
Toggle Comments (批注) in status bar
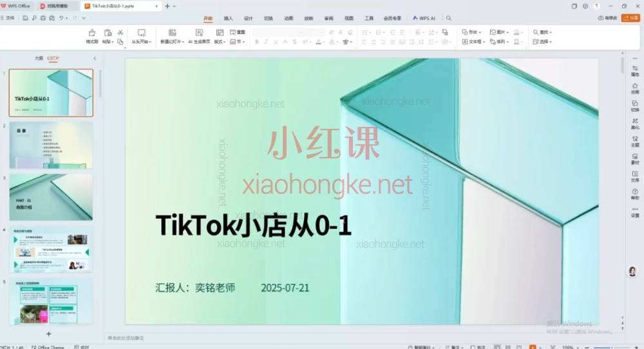click(478, 347)
